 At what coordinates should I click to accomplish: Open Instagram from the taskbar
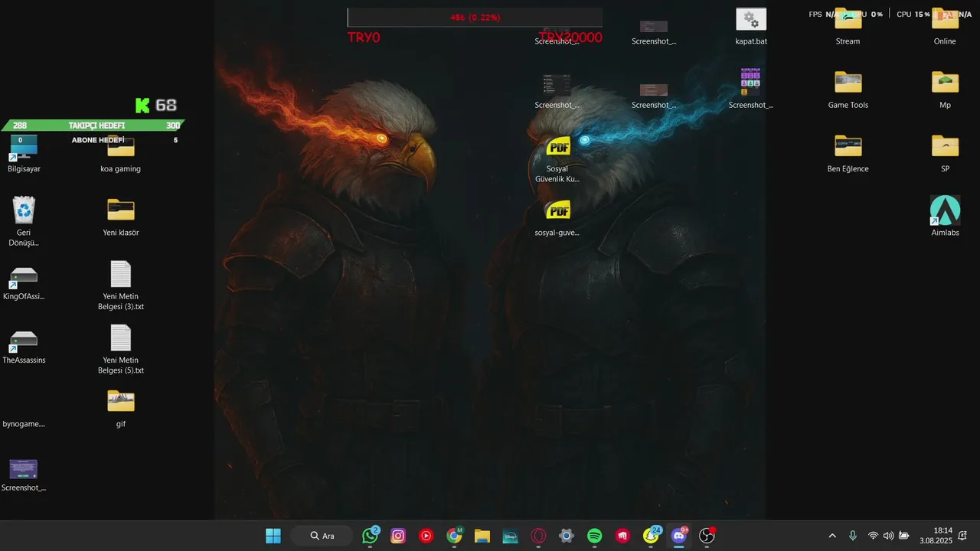point(398,536)
